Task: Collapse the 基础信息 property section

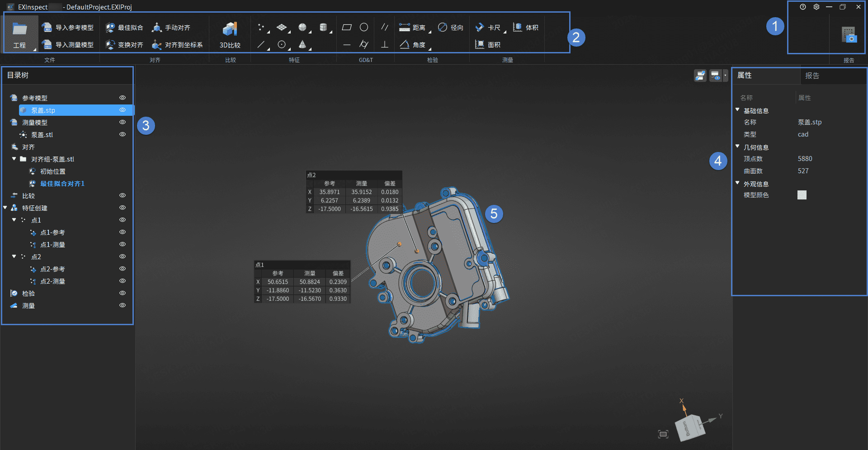Action: [737, 110]
